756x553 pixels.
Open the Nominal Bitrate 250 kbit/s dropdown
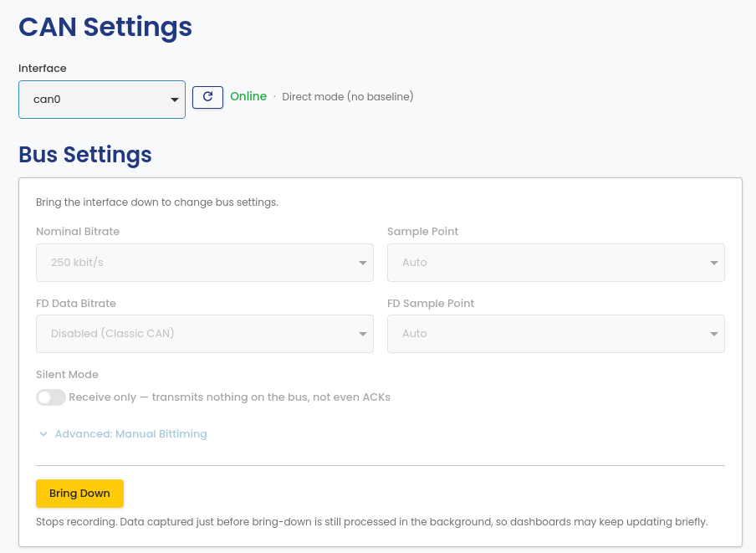point(204,263)
